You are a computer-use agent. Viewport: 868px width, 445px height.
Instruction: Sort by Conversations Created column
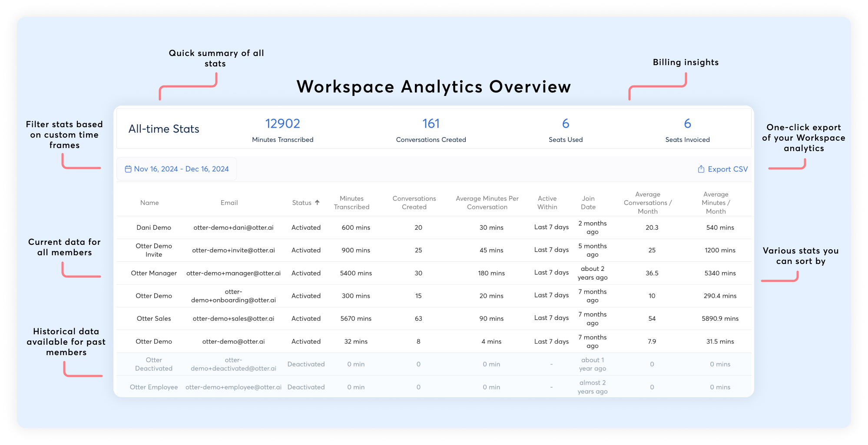coord(414,203)
